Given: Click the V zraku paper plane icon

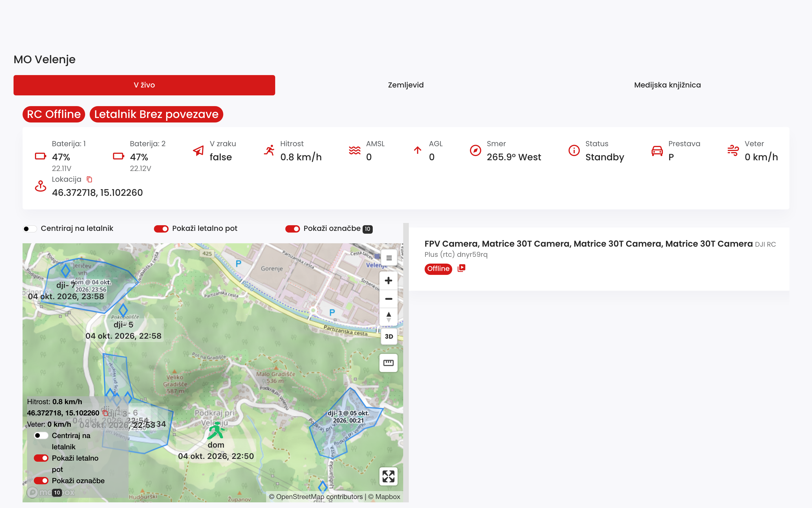Looking at the screenshot, I should point(198,150).
